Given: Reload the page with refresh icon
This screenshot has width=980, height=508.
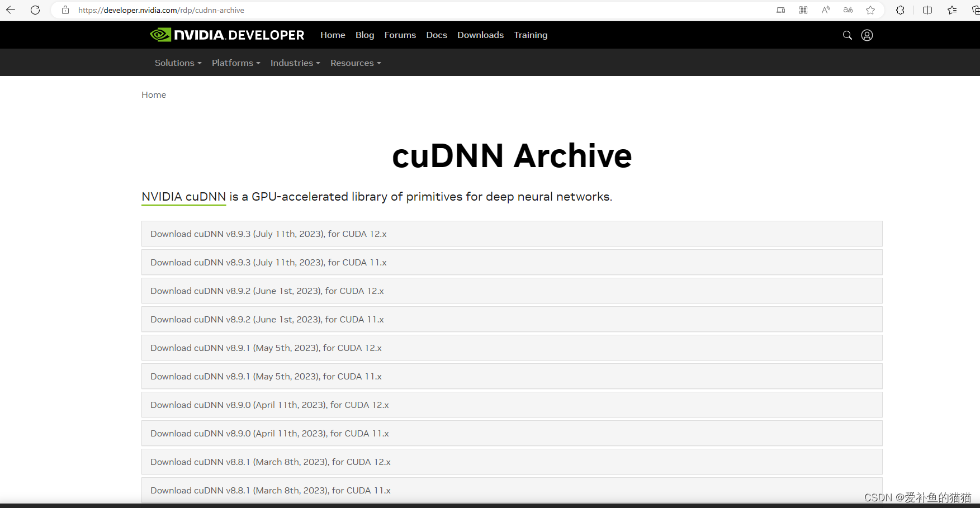Looking at the screenshot, I should pos(35,10).
